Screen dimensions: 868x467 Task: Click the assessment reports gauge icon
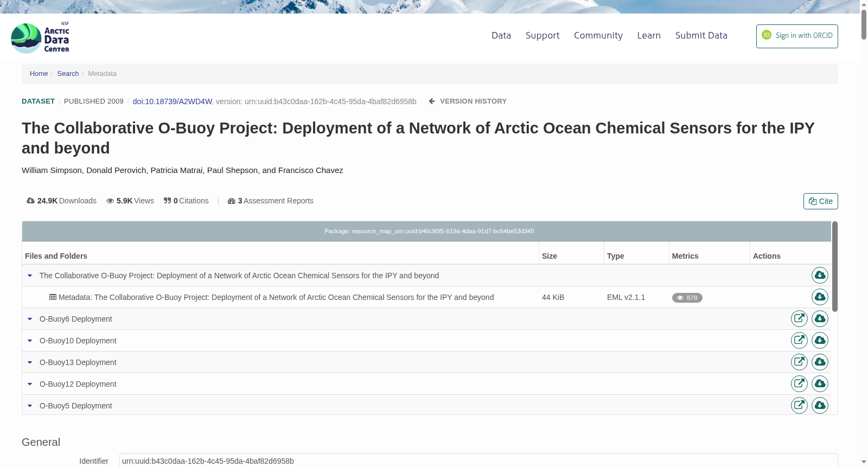point(232,201)
